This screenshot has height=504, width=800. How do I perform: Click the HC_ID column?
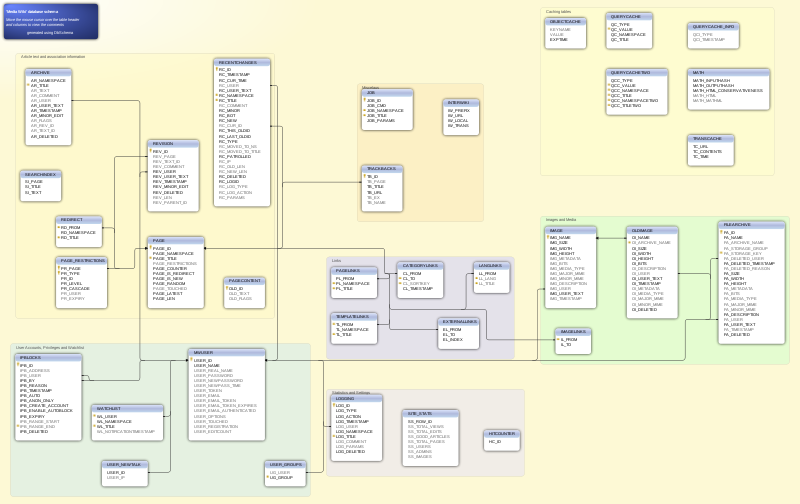pos(494,441)
